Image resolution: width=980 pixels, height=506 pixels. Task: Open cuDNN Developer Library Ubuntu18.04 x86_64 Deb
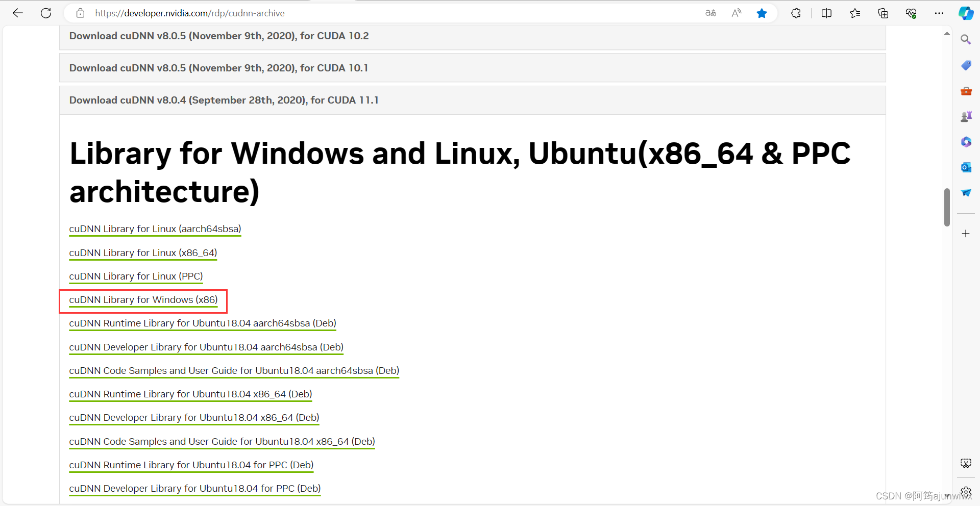[x=194, y=418]
